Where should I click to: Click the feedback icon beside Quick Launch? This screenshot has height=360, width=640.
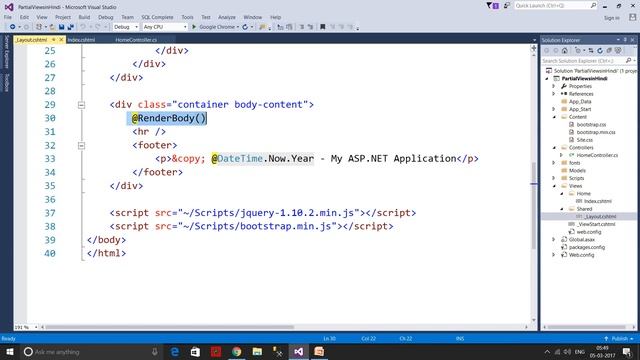[507, 6]
